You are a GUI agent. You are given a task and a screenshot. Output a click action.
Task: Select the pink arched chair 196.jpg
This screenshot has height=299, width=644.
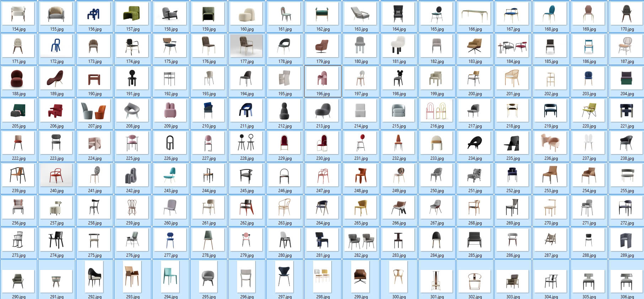click(x=323, y=78)
